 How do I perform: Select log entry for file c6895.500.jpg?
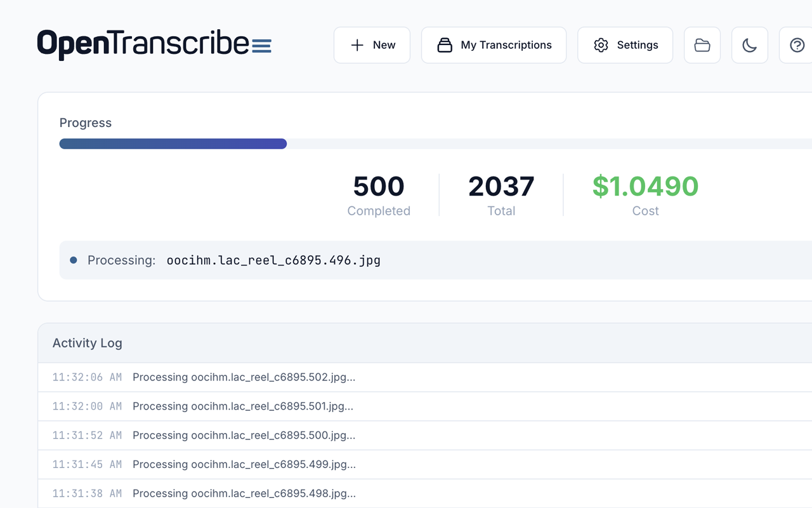click(425, 436)
